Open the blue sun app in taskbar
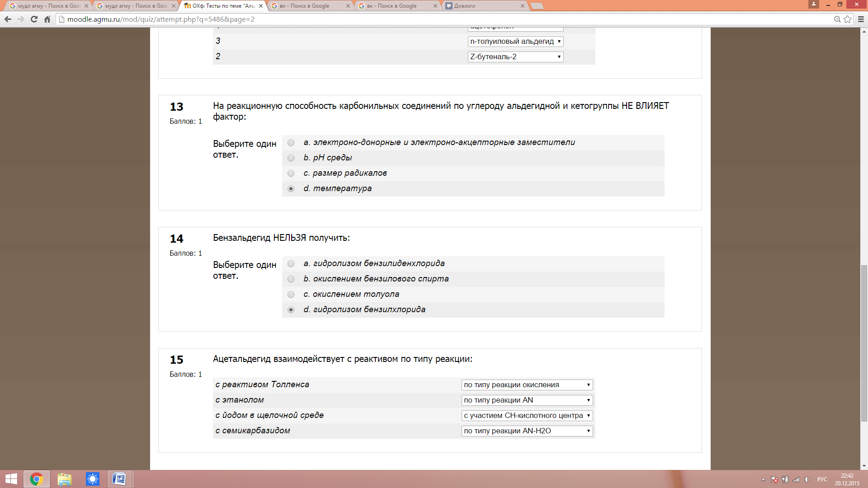The height and width of the screenshot is (488, 868). pyautogui.click(x=92, y=479)
